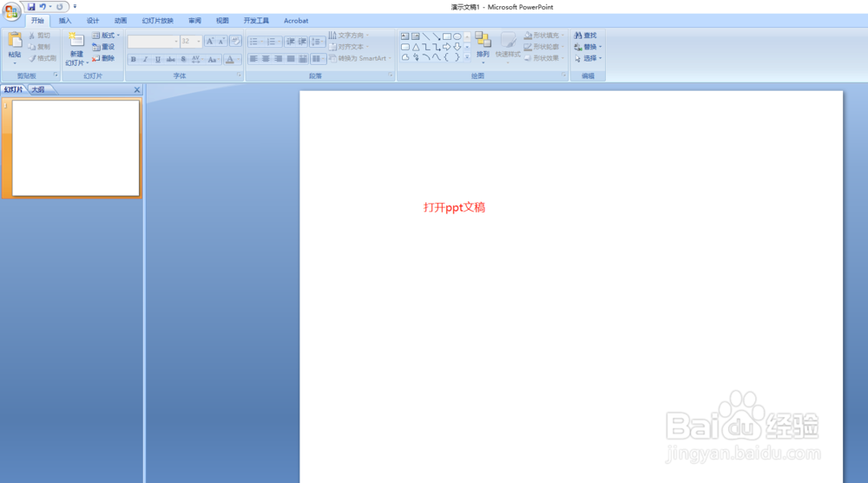Select the rectangle shape
The width and height of the screenshot is (868, 483).
447,36
